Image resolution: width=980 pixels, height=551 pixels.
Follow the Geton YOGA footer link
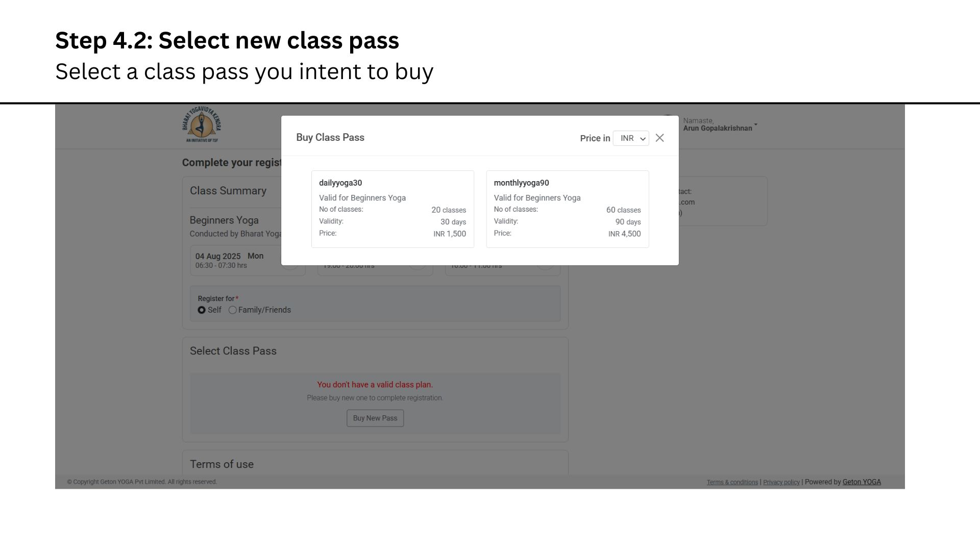[x=862, y=482]
